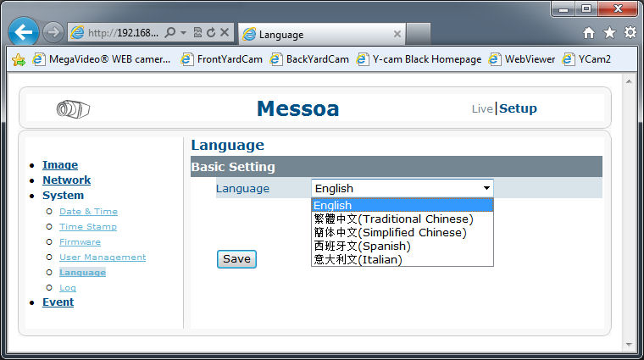
Task: Select the Language browser tab
Action: [322, 35]
